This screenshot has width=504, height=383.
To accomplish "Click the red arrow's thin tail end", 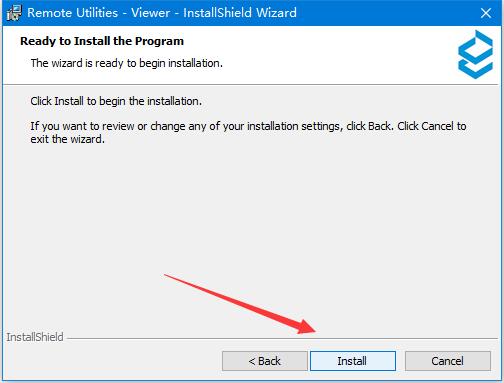I will 167,276.
